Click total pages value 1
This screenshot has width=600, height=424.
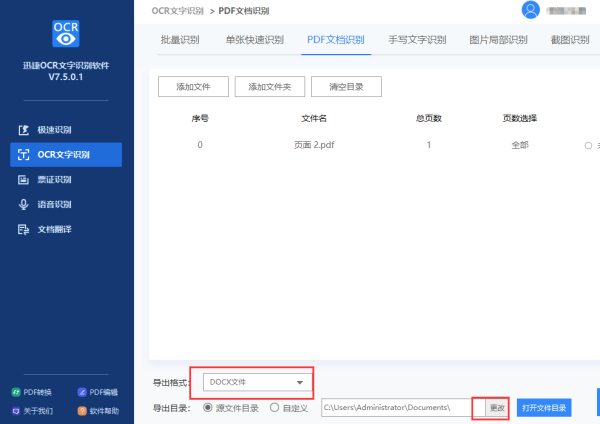tap(429, 145)
